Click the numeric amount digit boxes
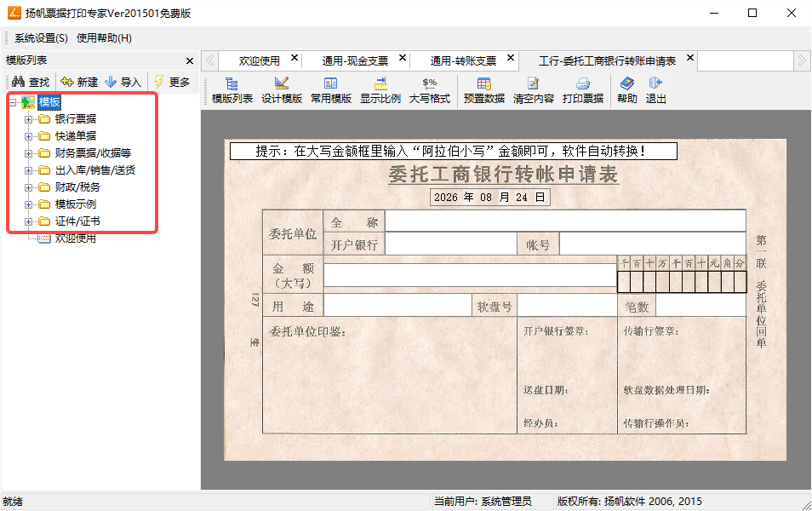812x511 pixels. [x=682, y=282]
